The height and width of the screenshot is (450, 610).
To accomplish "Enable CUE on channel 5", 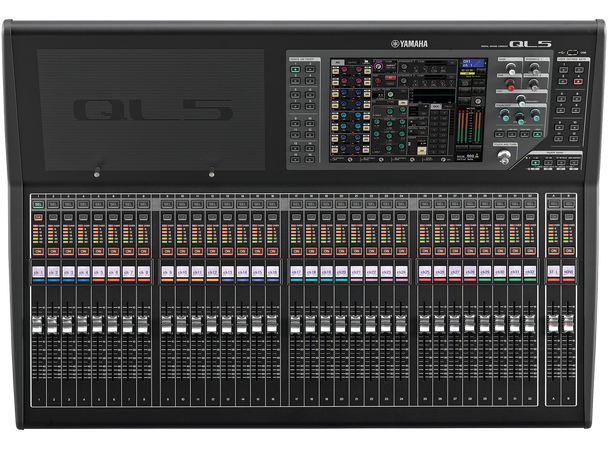I will pos(98,217).
